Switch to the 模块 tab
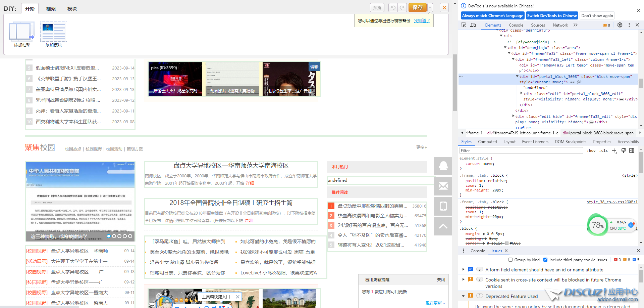The image size is (644, 308). pos(72,9)
